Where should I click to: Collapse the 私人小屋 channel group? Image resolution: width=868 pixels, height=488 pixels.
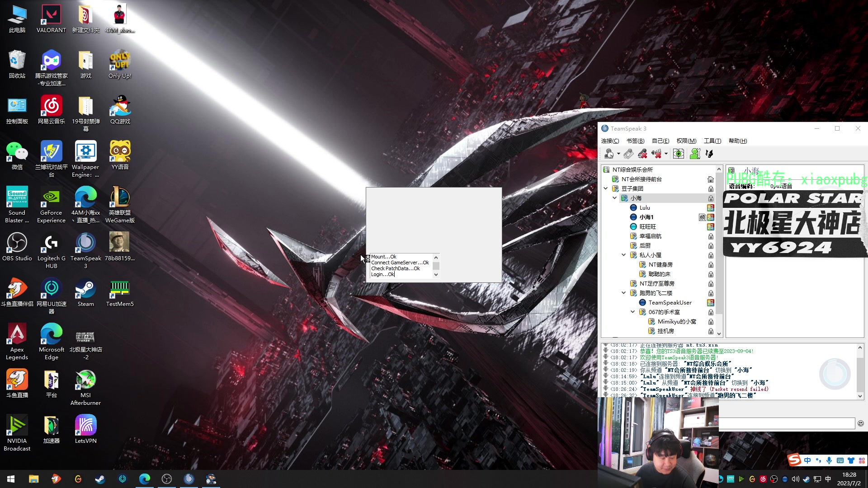(624, 255)
